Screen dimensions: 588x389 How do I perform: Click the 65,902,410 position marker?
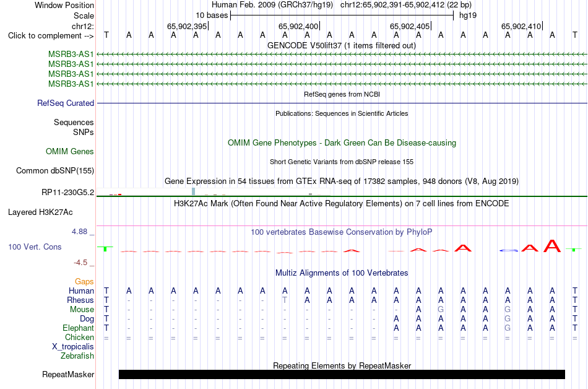click(x=522, y=26)
